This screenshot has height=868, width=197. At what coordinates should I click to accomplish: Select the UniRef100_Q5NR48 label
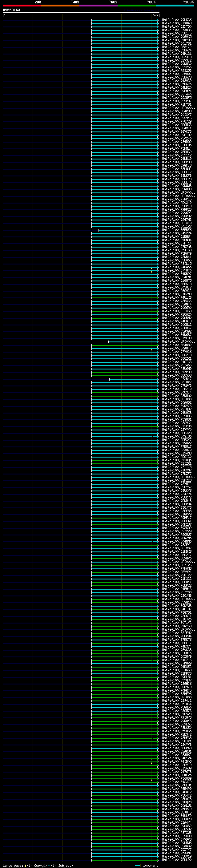coord(177,501)
